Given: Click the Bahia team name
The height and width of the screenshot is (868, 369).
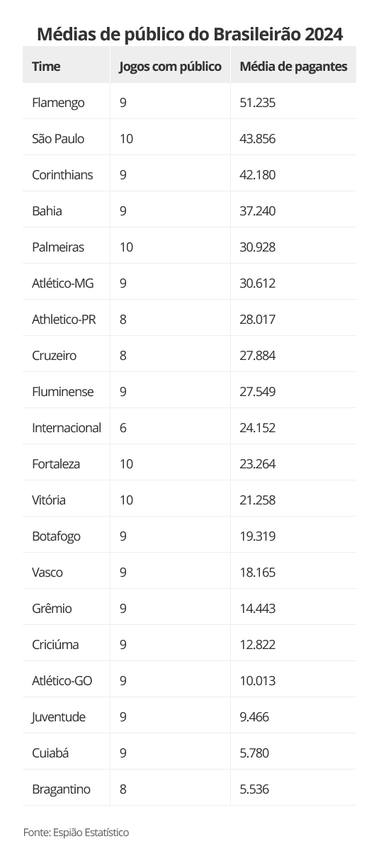Looking at the screenshot, I should (x=47, y=211).
